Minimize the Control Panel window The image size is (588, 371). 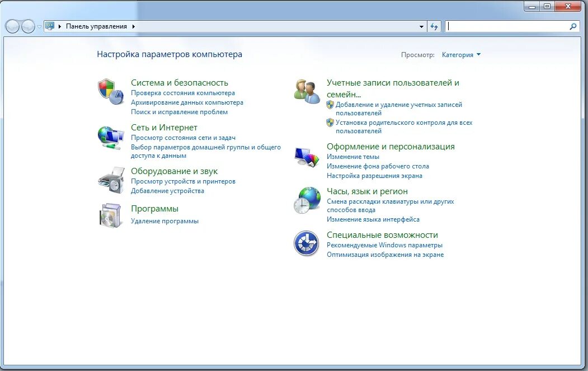coord(531,6)
